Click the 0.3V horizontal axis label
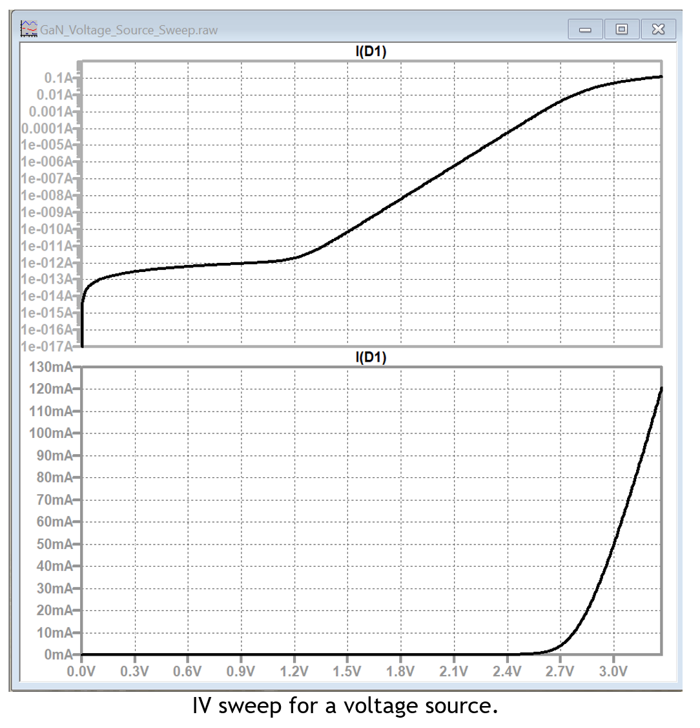The image size is (700, 728). pyautogui.click(x=134, y=671)
